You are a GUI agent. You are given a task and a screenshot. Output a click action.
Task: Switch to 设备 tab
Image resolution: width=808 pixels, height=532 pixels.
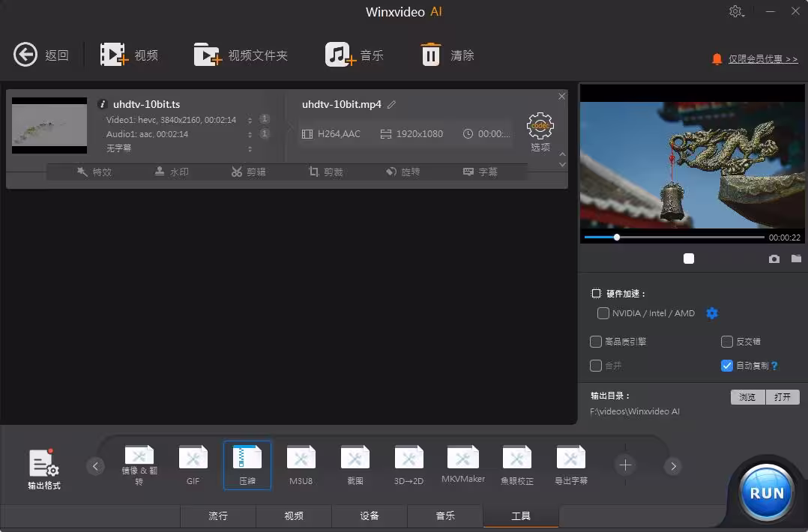[370, 516]
